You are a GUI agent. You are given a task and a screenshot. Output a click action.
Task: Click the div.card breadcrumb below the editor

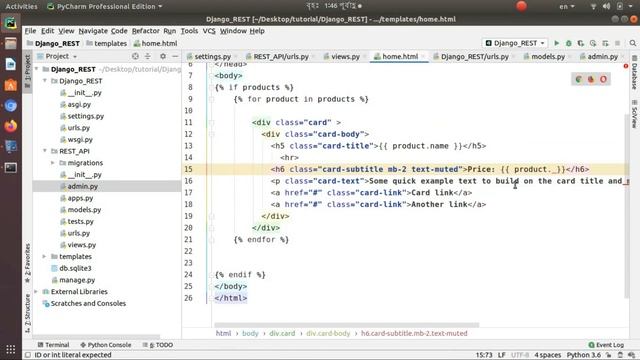point(282,333)
